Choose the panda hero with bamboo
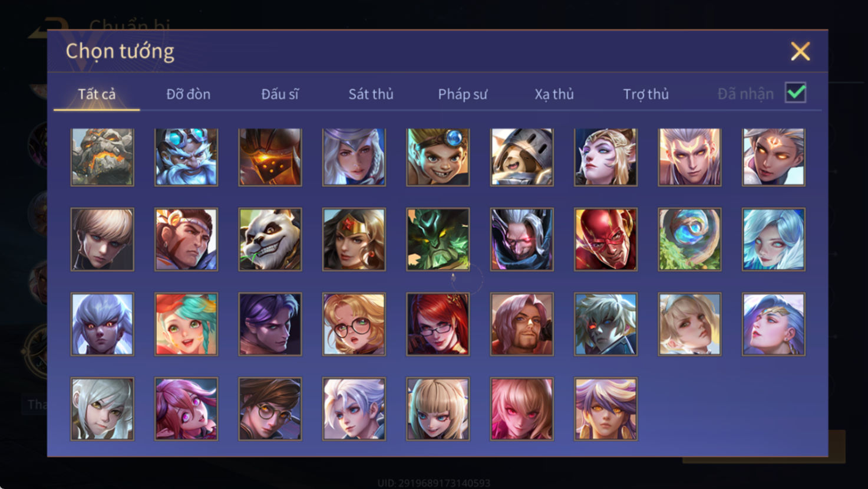The width and height of the screenshot is (868, 489). click(x=270, y=239)
